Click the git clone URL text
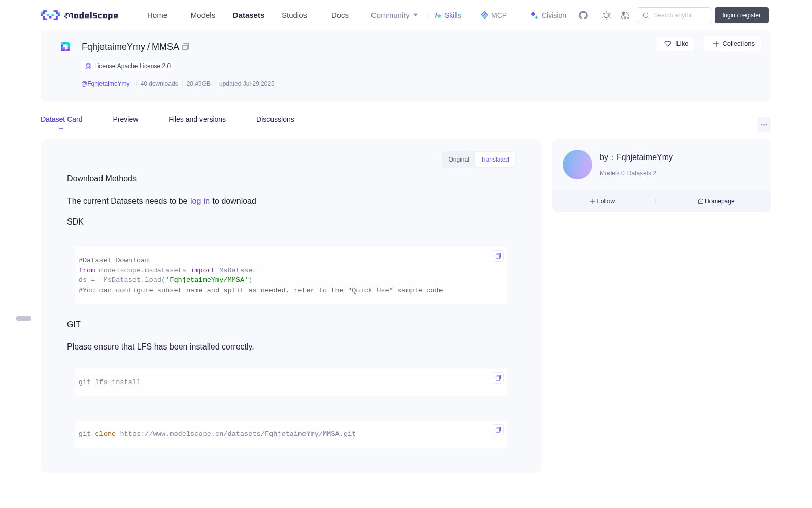Viewport: 812px width, 508px height. 238,434
